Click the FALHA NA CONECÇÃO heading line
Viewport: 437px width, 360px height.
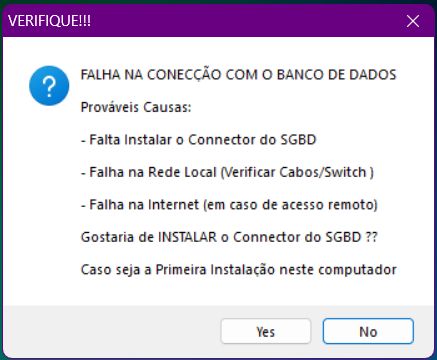coord(238,74)
